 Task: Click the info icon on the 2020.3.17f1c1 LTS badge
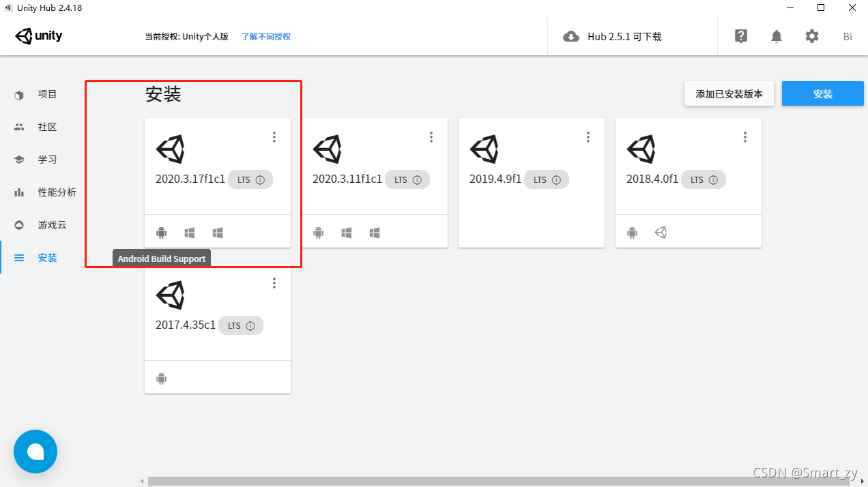pyautogui.click(x=260, y=180)
